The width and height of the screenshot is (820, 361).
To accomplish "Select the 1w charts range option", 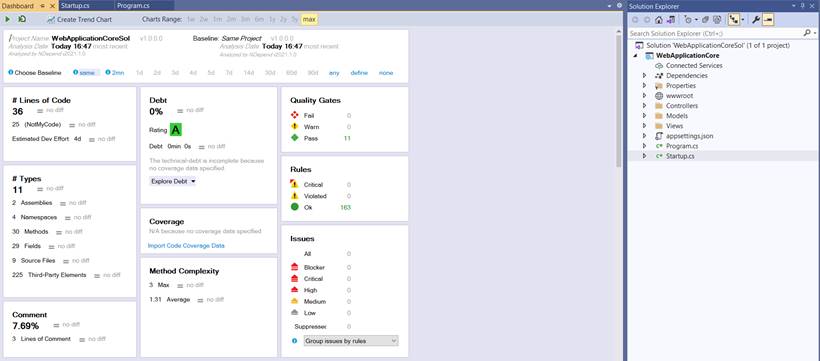I will click(190, 19).
